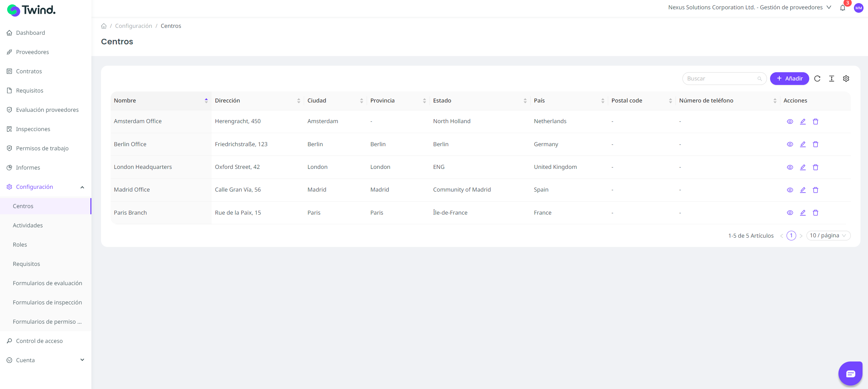868x389 pixels.
Task: Click the home breadcrumb icon
Action: pyautogui.click(x=104, y=26)
